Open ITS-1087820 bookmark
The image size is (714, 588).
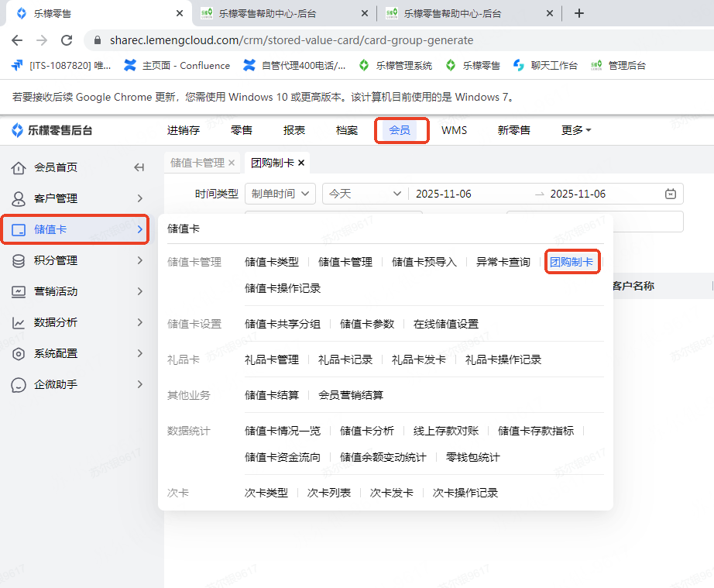(61, 66)
